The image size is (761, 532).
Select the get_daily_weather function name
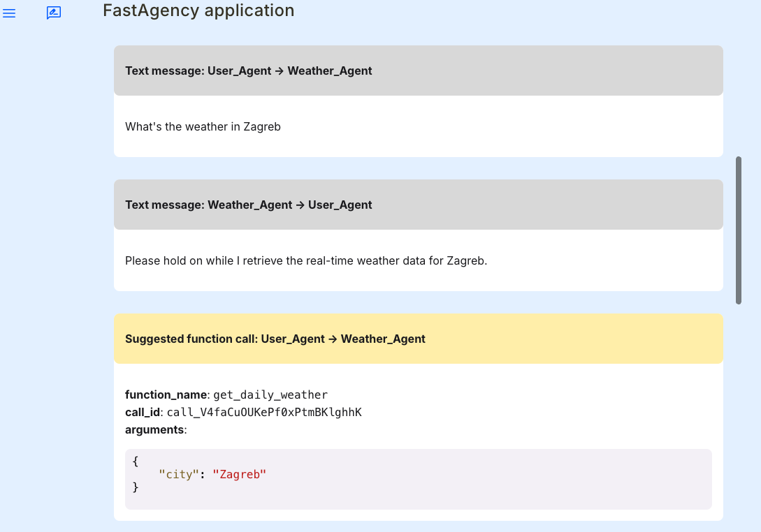click(270, 395)
